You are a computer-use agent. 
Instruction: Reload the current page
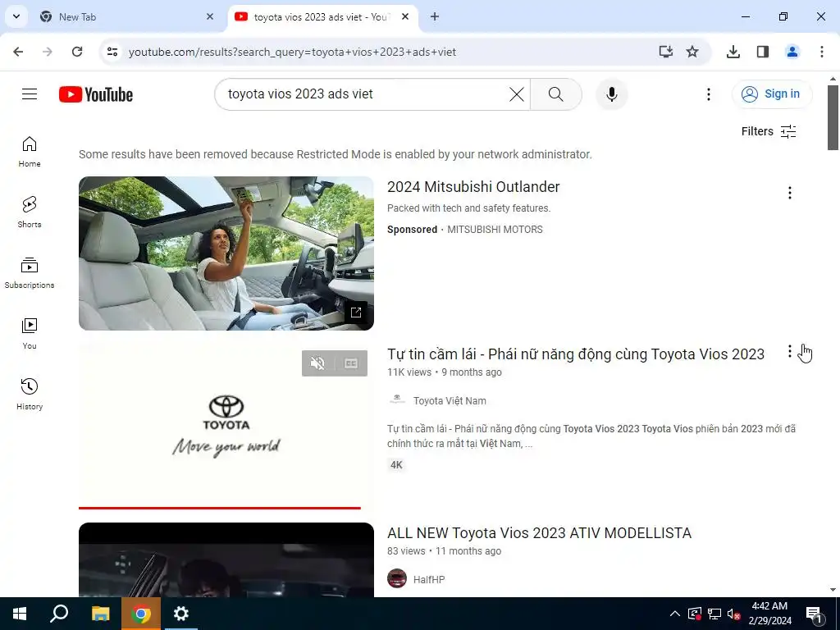(x=77, y=52)
